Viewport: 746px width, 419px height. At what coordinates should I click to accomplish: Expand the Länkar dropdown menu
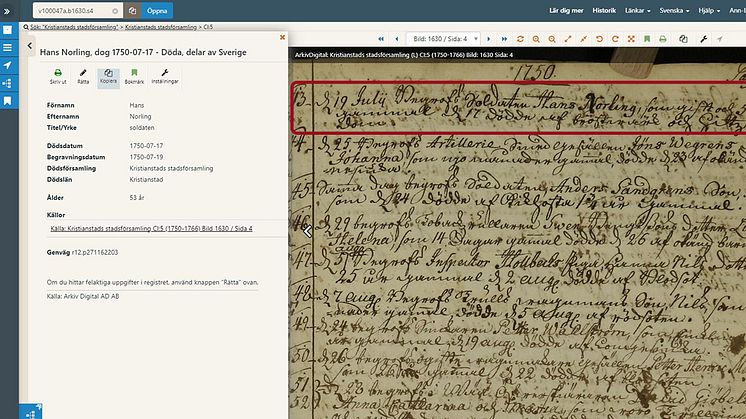coord(637,10)
